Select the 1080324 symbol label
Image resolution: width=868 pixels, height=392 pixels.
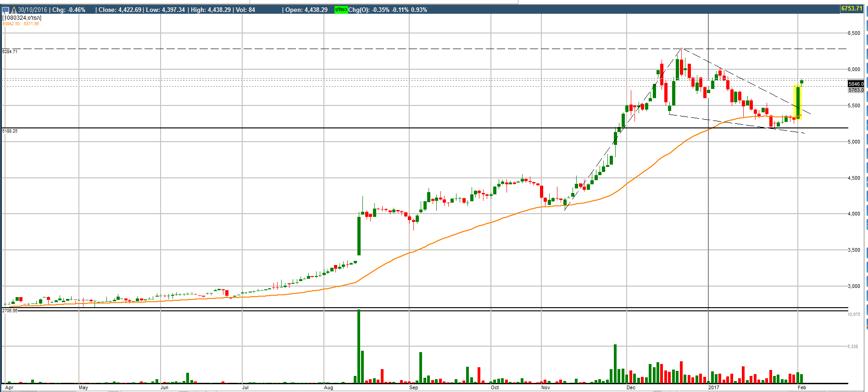click(22, 18)
